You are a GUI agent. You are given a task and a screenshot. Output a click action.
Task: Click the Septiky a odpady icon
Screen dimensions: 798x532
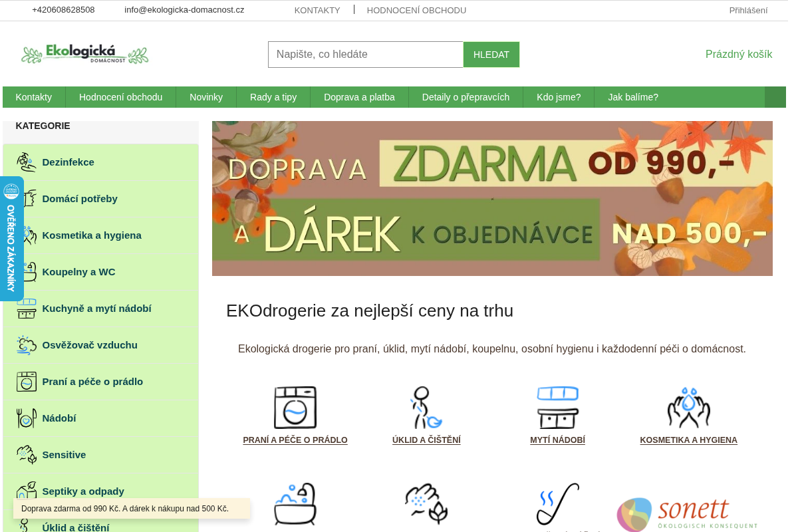click(x=27, y=491)
